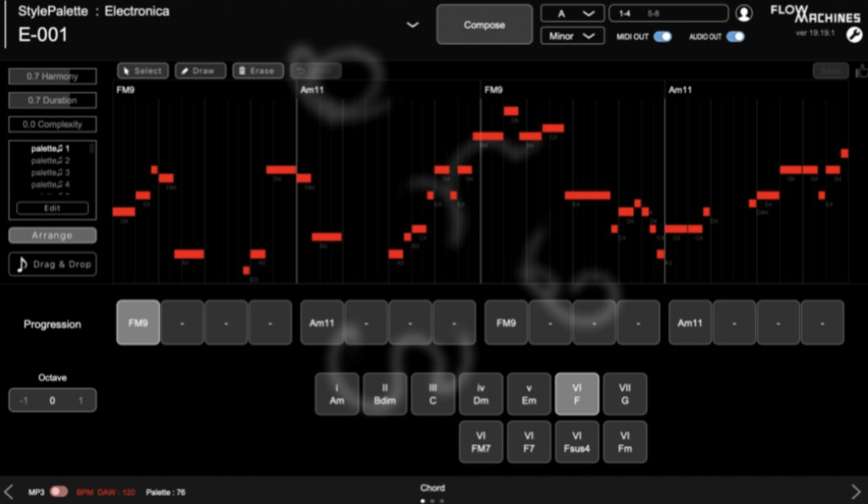This screenshot has height=504, width=868.
Task: Open settings via the wrench icon
Action: 854,35
